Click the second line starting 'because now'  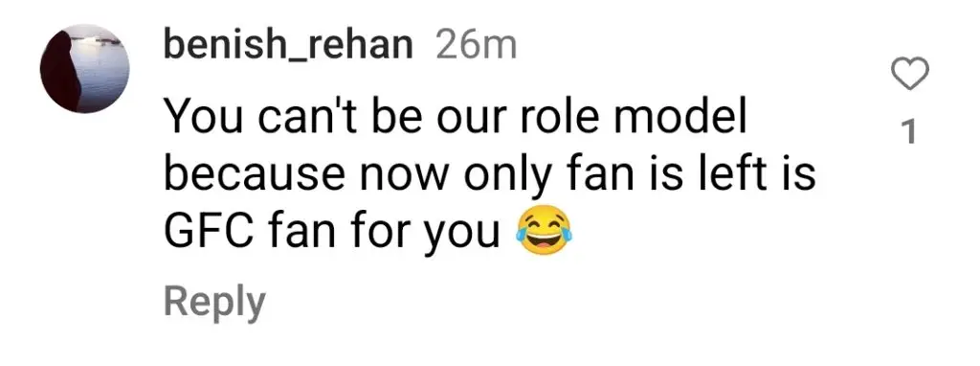[489, 175]
